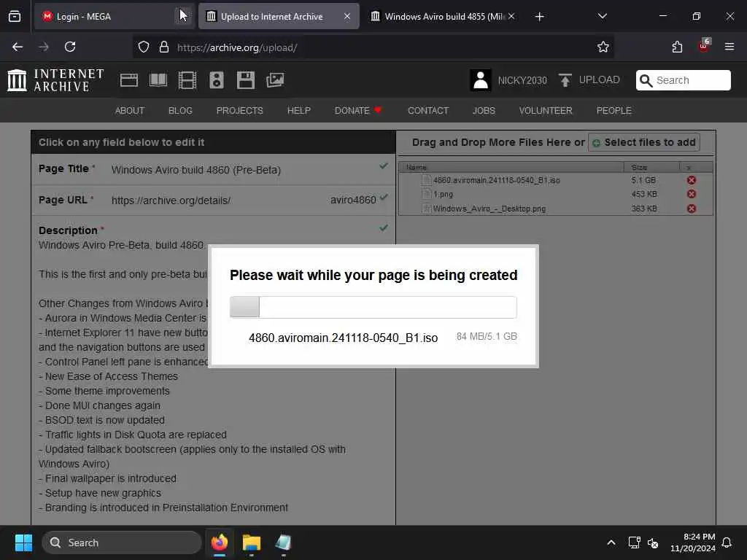Open JOBS page link

point(484,111)
